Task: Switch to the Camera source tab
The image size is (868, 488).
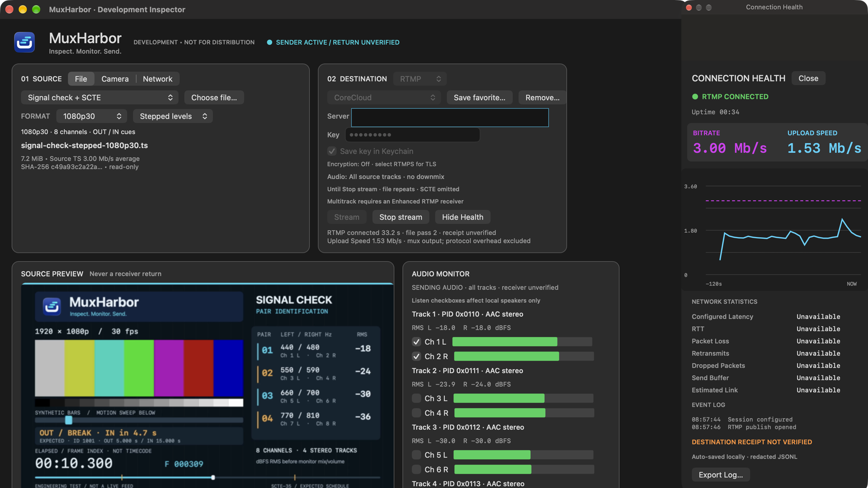Action: coord(115,79)
